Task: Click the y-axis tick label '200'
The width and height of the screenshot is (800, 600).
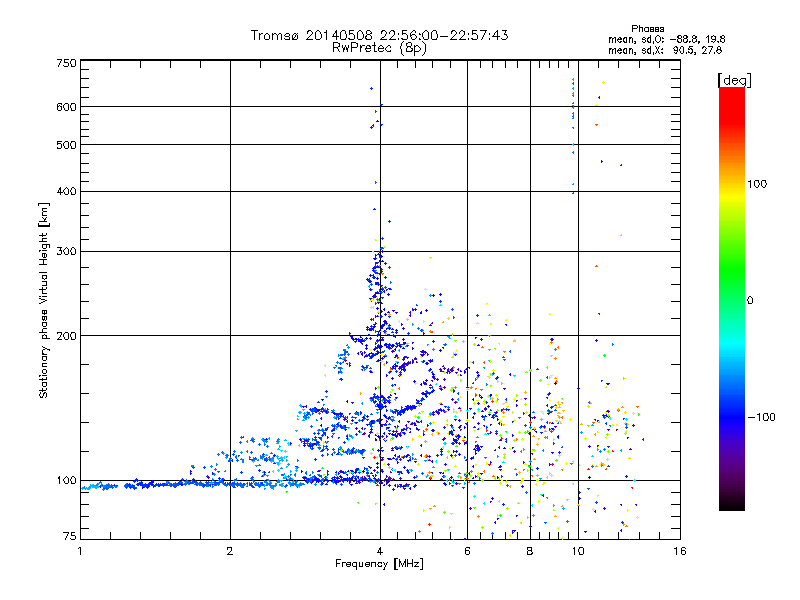Action: click(x=66, y=336)
